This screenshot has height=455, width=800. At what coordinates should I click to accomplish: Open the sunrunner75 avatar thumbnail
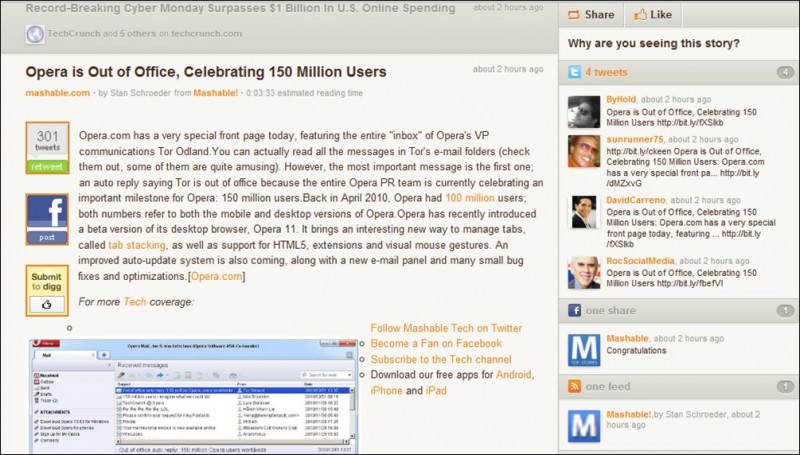[584, 151]
